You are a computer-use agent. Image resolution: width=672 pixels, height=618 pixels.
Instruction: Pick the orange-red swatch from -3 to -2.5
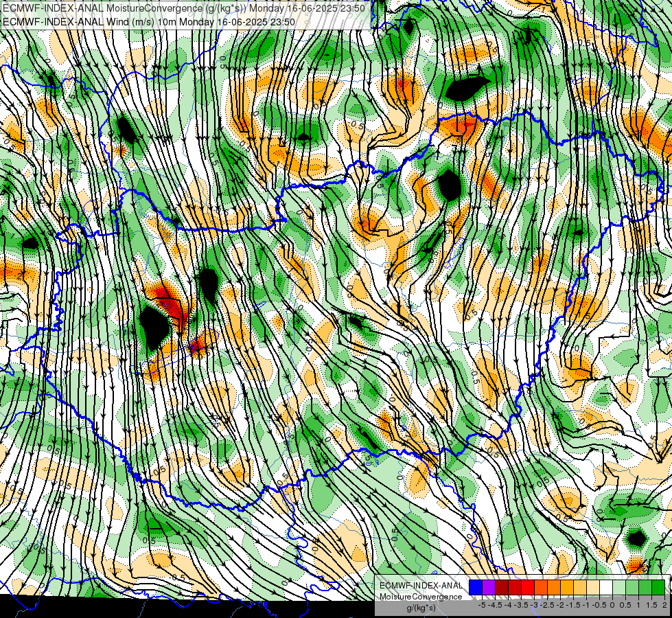click(541, 587)
